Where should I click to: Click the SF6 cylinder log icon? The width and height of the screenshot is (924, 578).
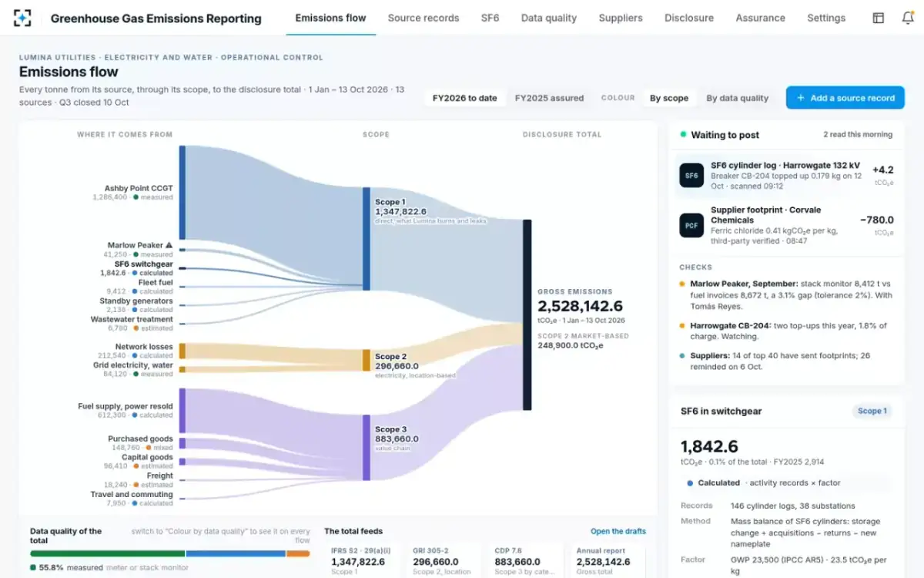coord(691,176)
